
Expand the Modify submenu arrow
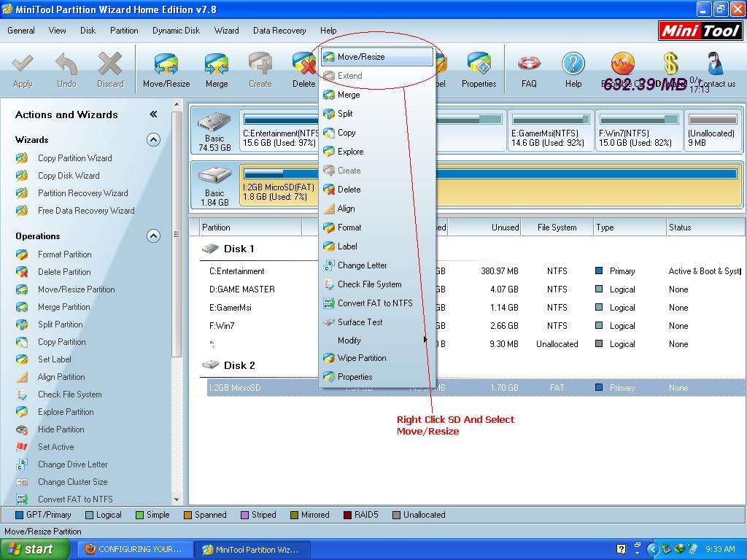[425, 340]
